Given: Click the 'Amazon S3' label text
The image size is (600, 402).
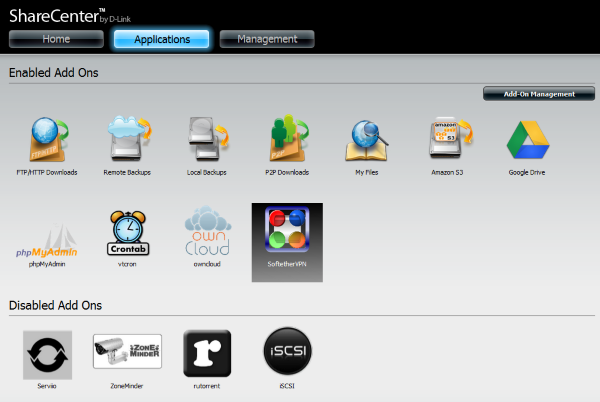Looking at the screenshot, I should pyautogui.click(x=447, y=173).
